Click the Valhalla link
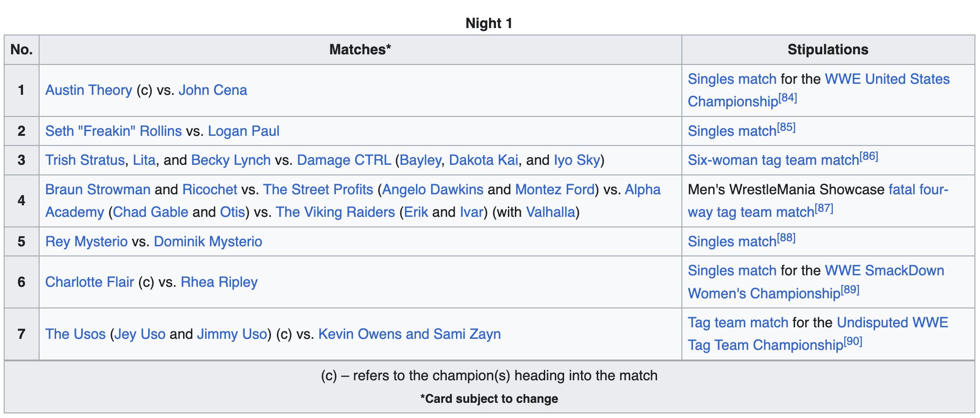The height and width of the screenshot is (418, 980). point(550,212)
